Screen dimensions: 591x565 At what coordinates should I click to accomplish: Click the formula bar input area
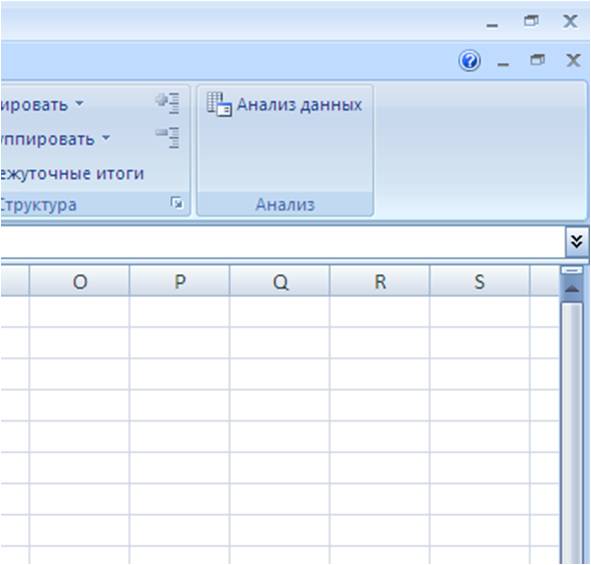point(283,242)
